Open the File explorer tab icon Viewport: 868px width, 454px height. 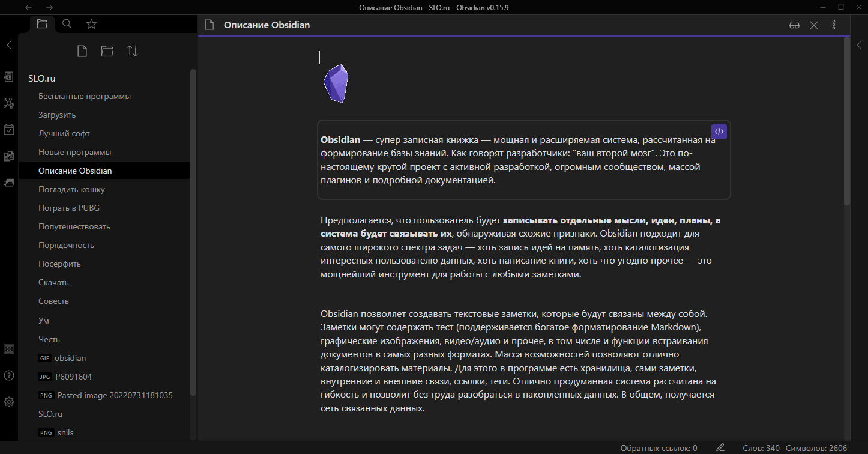tap(41, 24)
